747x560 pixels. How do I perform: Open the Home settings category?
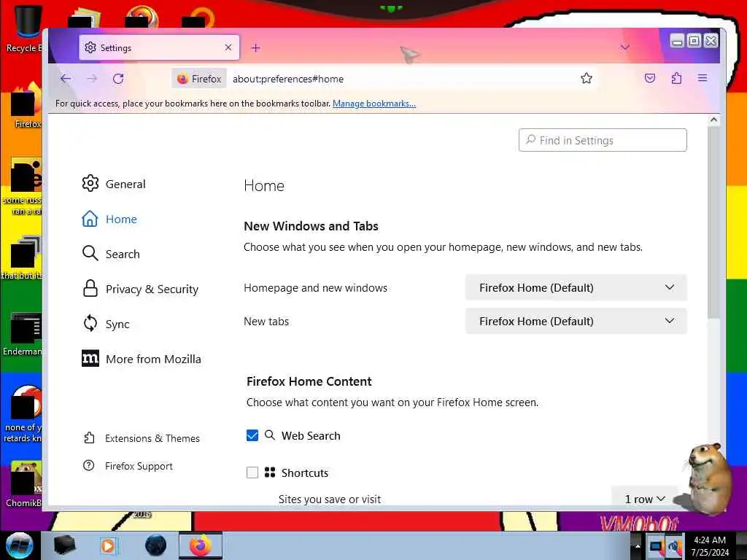tap(109, 219)
